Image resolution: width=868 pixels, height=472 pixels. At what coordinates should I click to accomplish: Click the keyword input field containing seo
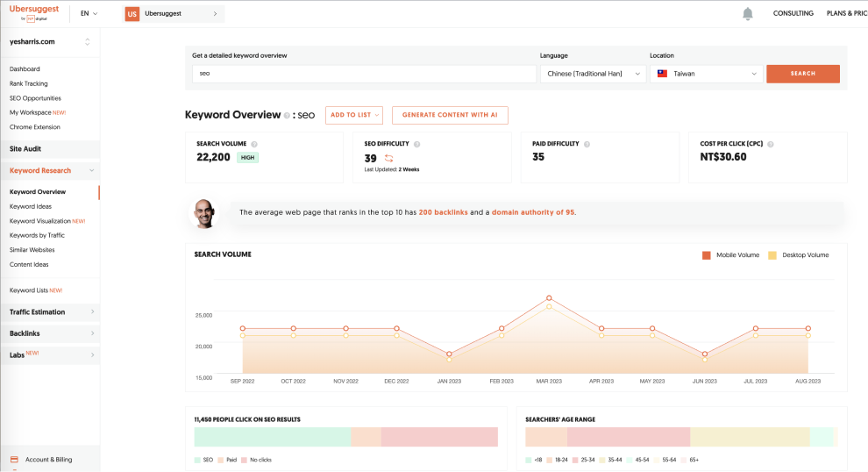coord(364,74)
